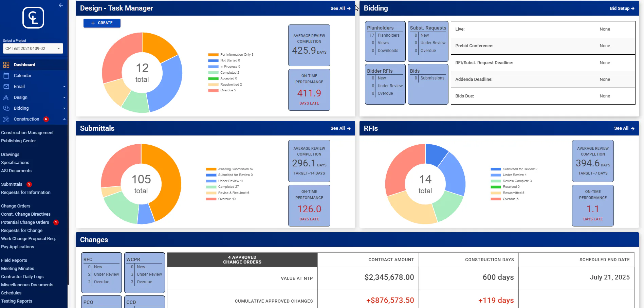Open Change Orders in the sidebar
Viewport: 644px width, 308px height.
[16, 206]
